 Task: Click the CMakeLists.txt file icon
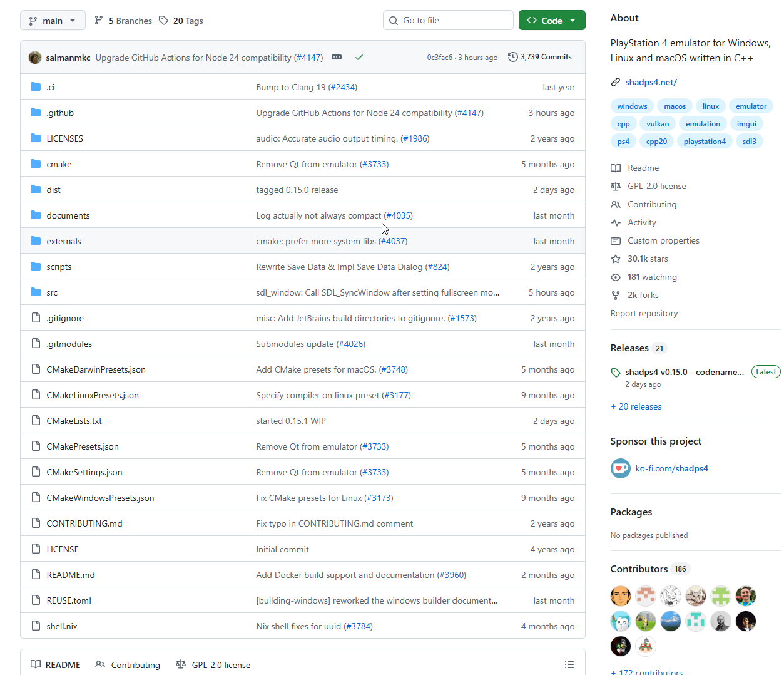click(x=36, y=420)
